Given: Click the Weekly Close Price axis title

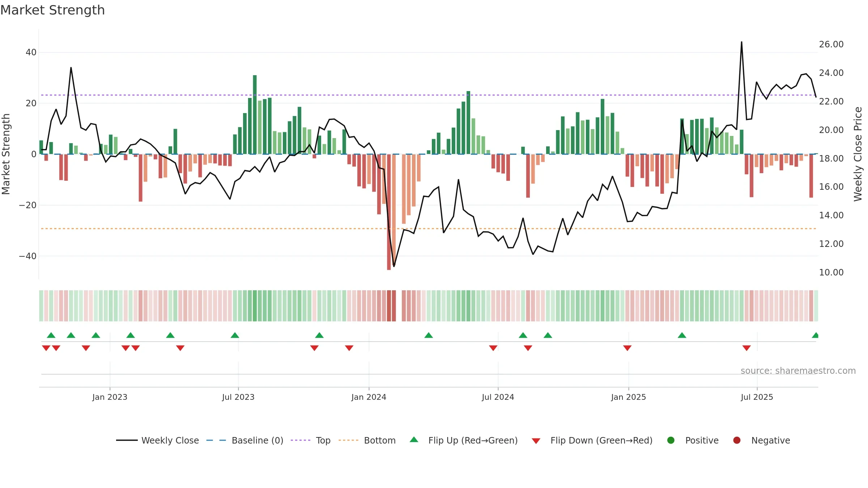Looking at the screenshot, I should pyautogui.click(x=858, y=154).
